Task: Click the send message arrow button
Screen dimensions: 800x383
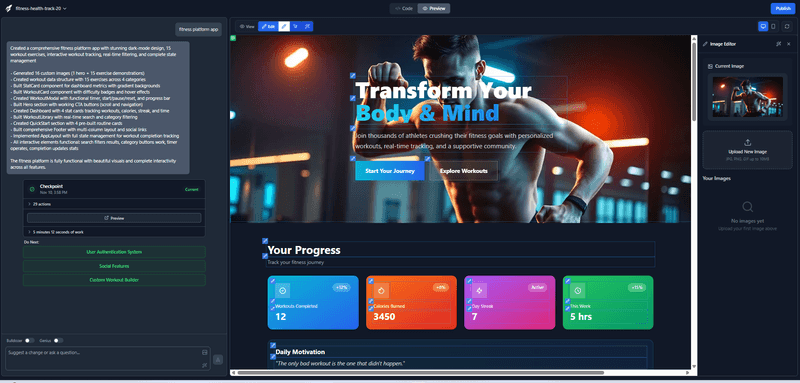Action: coord(218,360)
